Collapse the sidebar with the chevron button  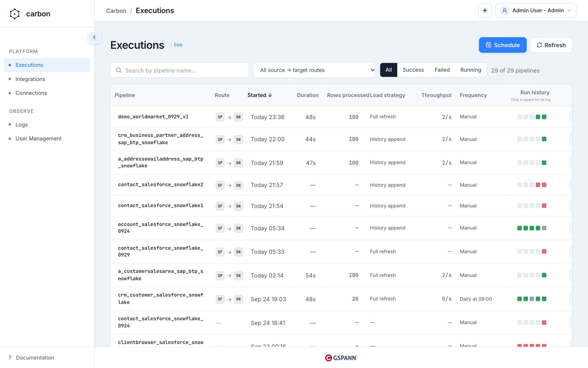pos(94,37)
